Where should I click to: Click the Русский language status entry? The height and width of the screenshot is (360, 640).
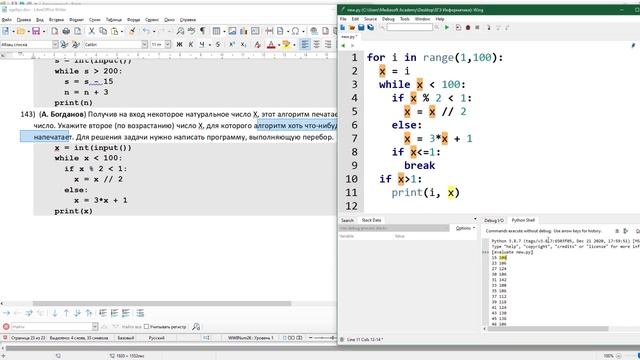point(156,338)
